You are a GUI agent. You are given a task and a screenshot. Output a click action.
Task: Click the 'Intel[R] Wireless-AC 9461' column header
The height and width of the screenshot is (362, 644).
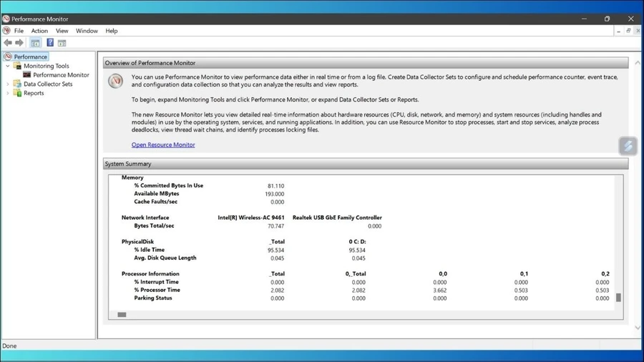(251, 217)
